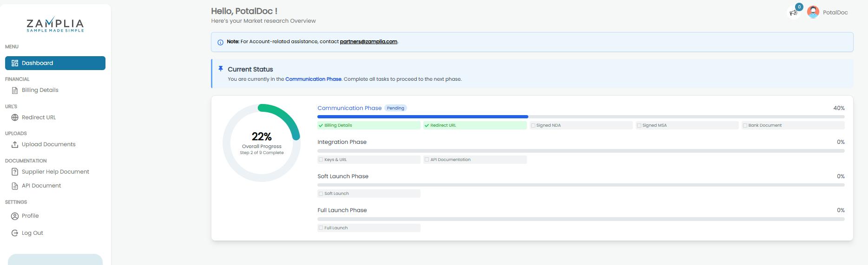Click the Zamplia logo
Image resolution: width=868 pixels, height=265 pixels.
click(55, 25)
